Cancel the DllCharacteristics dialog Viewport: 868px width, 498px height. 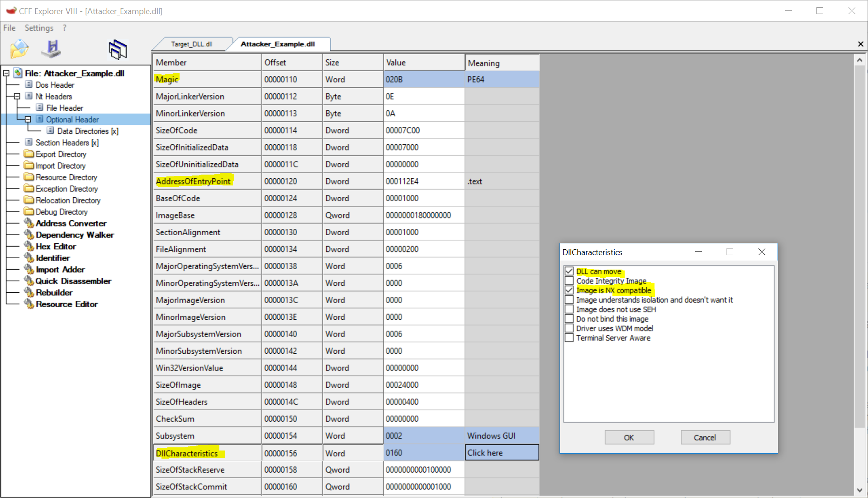coord(705,437)
